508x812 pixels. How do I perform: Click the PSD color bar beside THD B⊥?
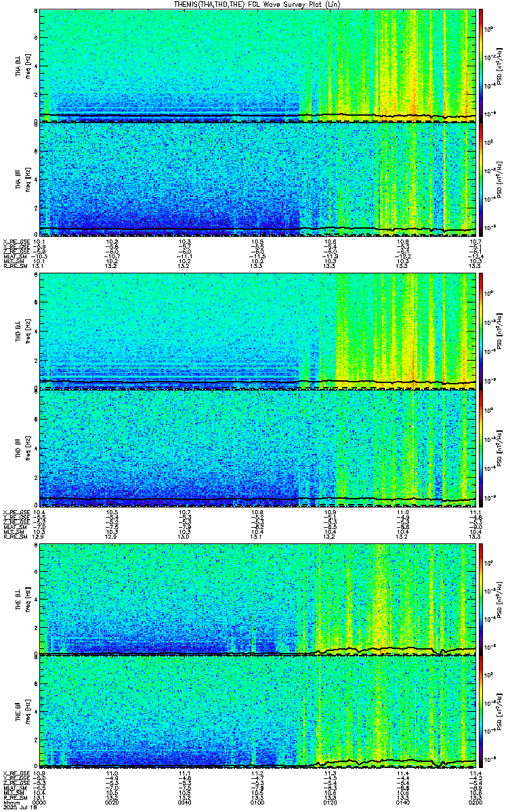481,331
